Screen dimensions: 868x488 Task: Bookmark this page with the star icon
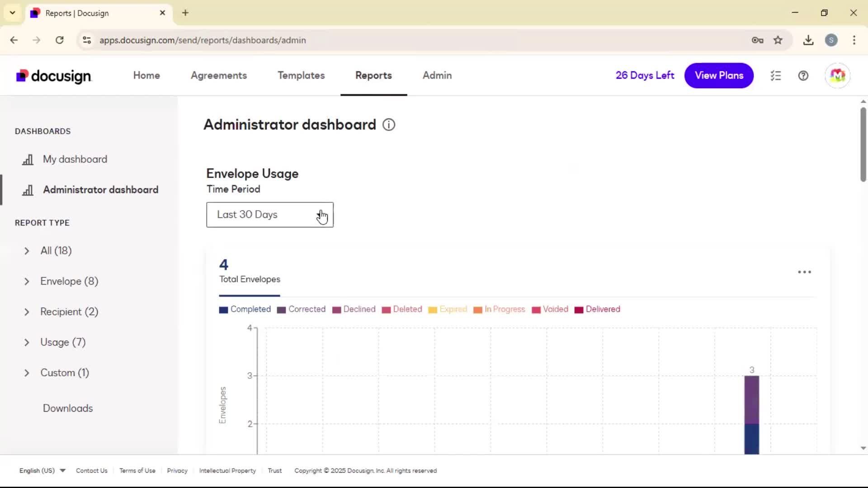[778, 40]
